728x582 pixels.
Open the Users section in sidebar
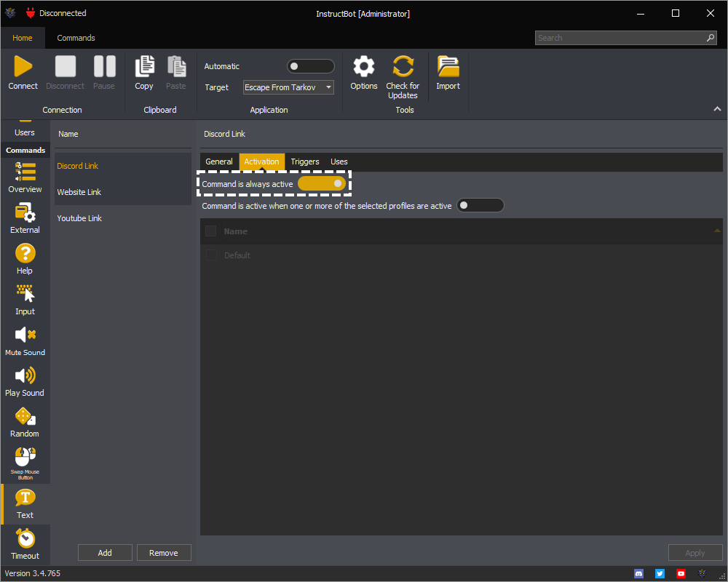[x=25, y=130]
